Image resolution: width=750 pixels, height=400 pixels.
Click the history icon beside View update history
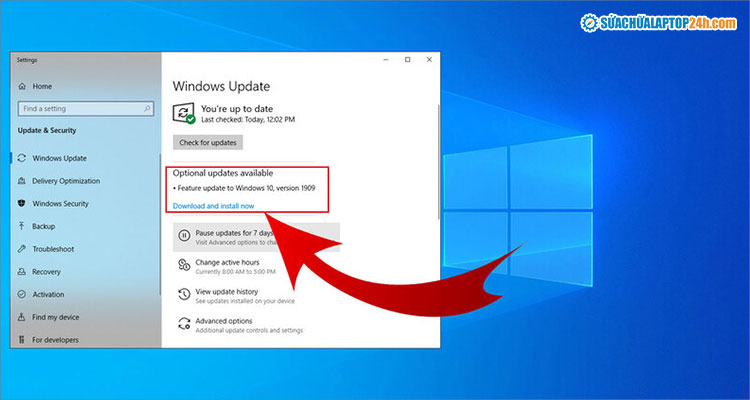(x=184, y=294)
